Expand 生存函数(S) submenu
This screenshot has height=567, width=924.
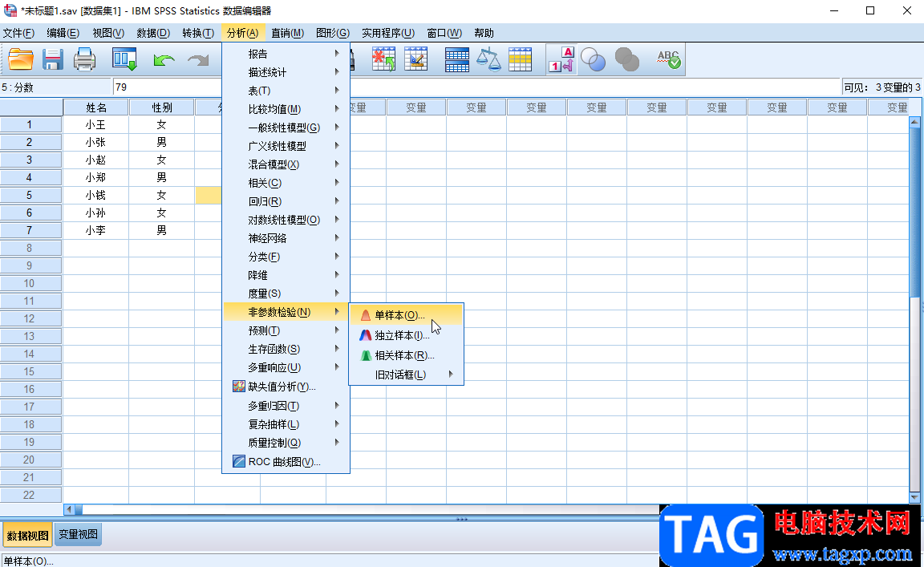286,349
